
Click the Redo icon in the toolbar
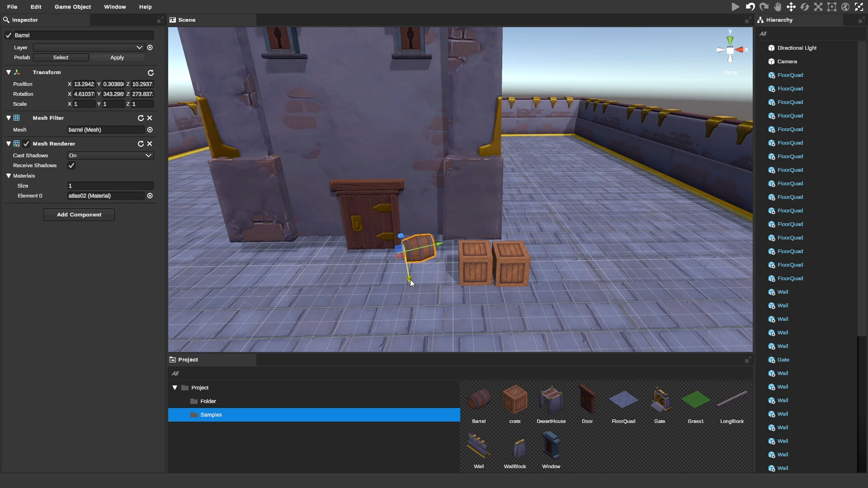click(x=764, y=7)
